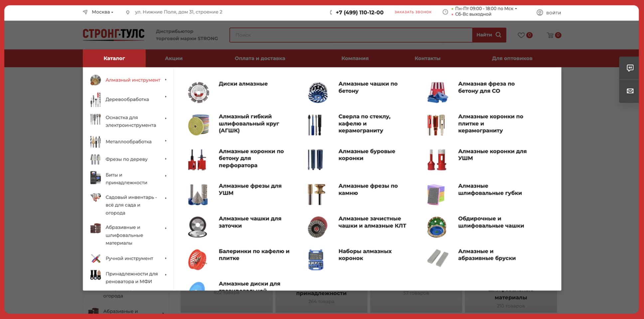
Task: Open the favorites heart icon
Action: pos(521,35)
